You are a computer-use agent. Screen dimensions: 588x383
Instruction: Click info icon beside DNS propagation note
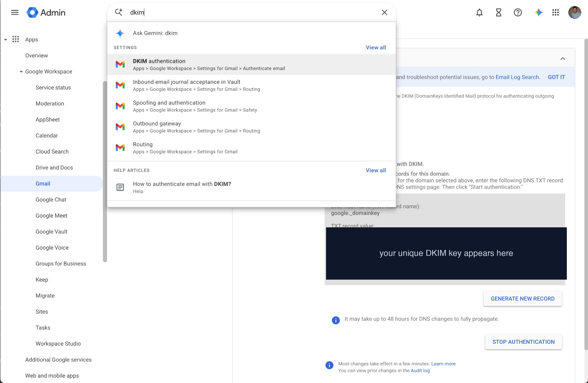point(335,320)
